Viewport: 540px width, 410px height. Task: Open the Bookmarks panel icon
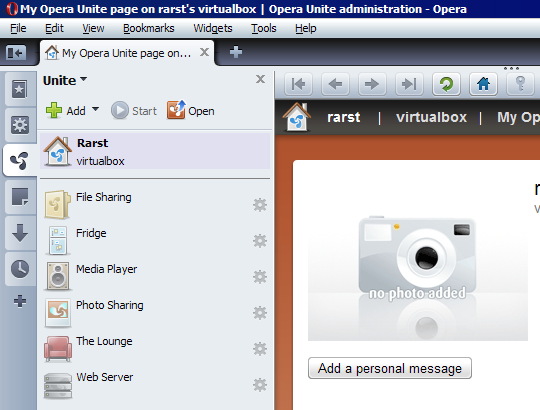coord(20,90)
